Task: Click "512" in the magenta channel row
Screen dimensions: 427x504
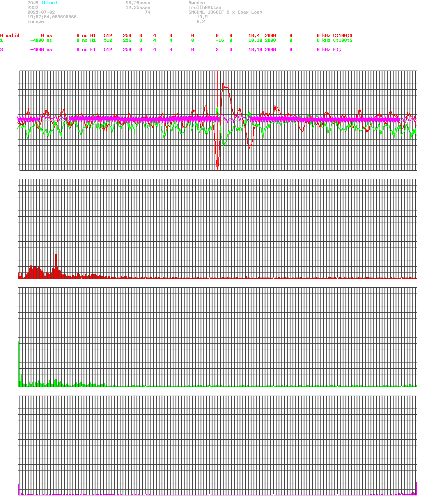Action: (108, 50)
